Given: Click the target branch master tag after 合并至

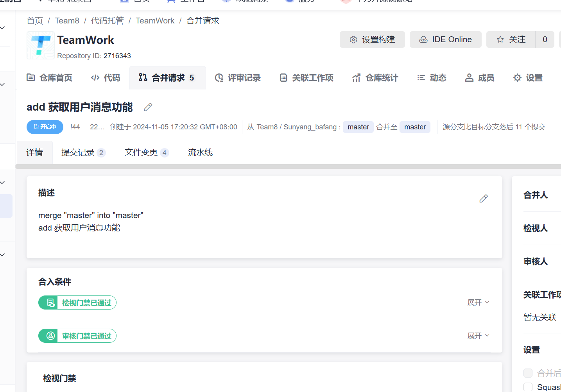Looking at the screenshot, I should click(415, 127).
